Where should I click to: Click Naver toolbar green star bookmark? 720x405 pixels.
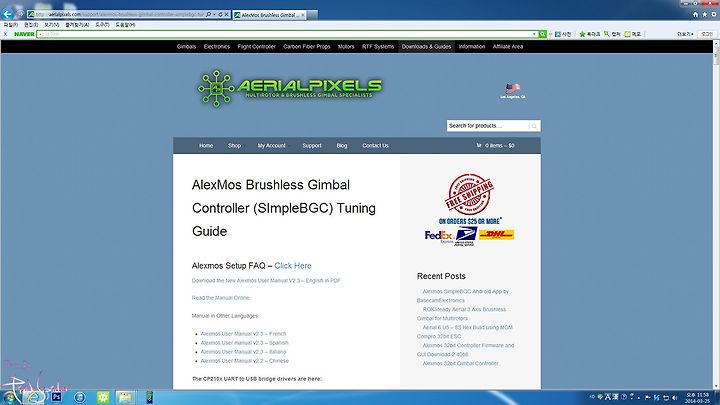point(582,34)
